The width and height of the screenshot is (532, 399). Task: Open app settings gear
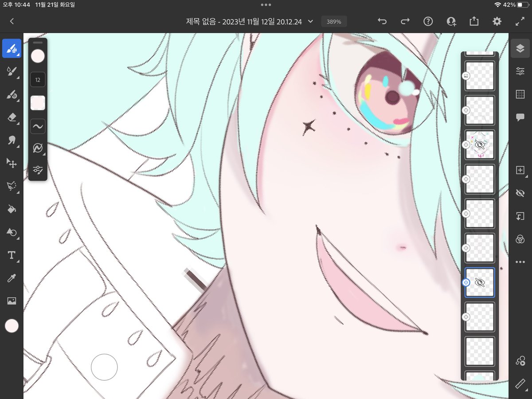pyautogui.click(x=497, y=21)
